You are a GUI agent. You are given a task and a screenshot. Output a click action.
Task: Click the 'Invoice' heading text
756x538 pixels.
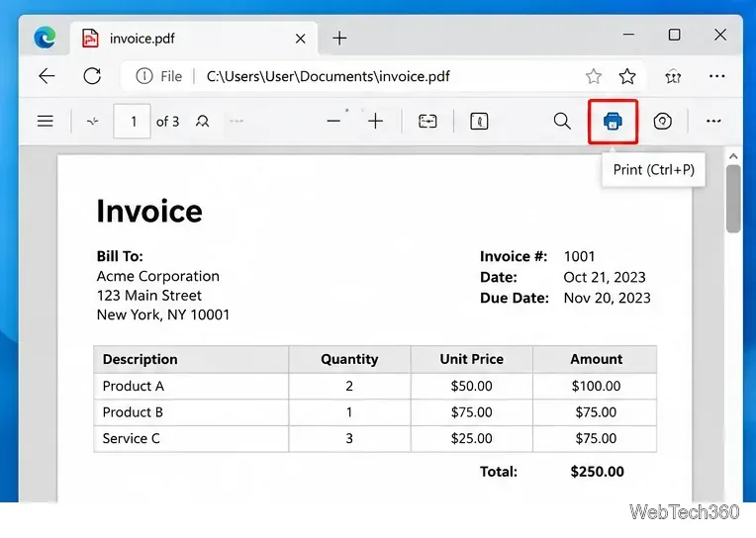pos(149,212)
